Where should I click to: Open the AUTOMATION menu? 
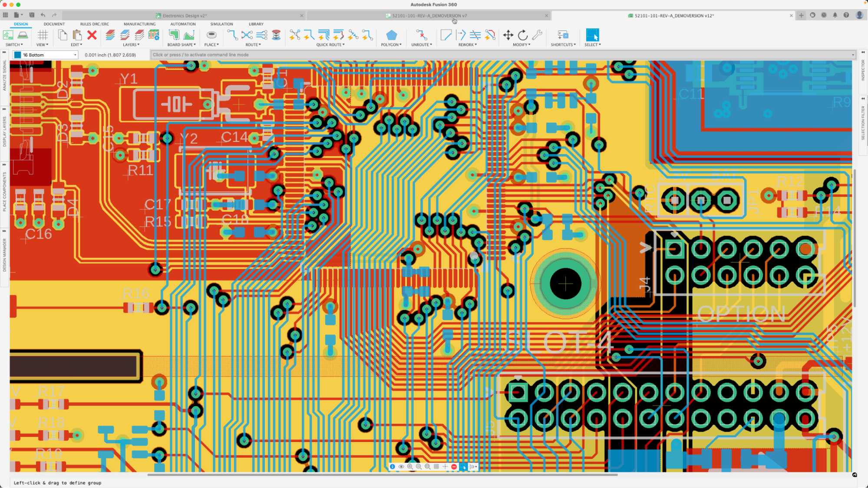pyautogui.click(x=183, y=24)
